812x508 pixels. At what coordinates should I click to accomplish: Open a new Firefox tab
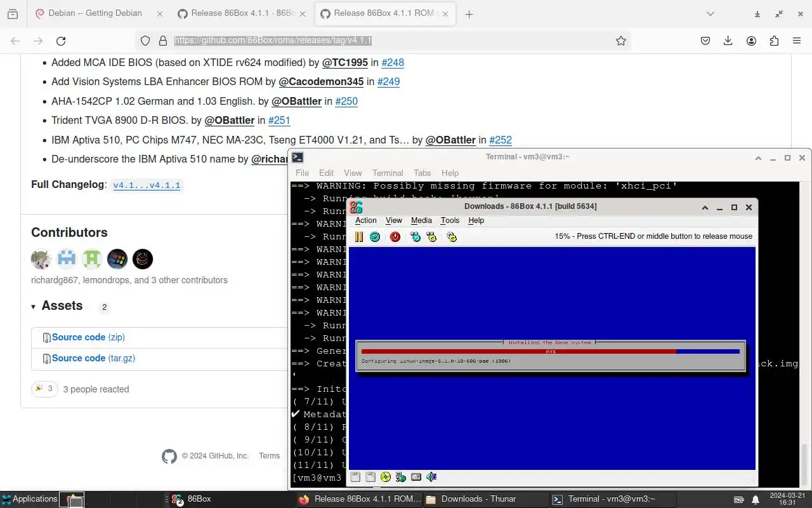pos(469,14)
